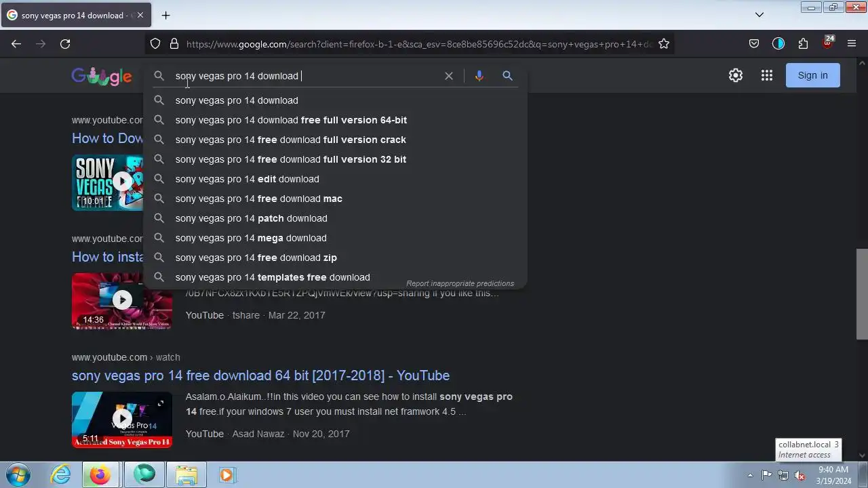The height and width of the screenshot is (488, 868).
Task: Show hidden tray icons arrow
Action: [750, 475]
